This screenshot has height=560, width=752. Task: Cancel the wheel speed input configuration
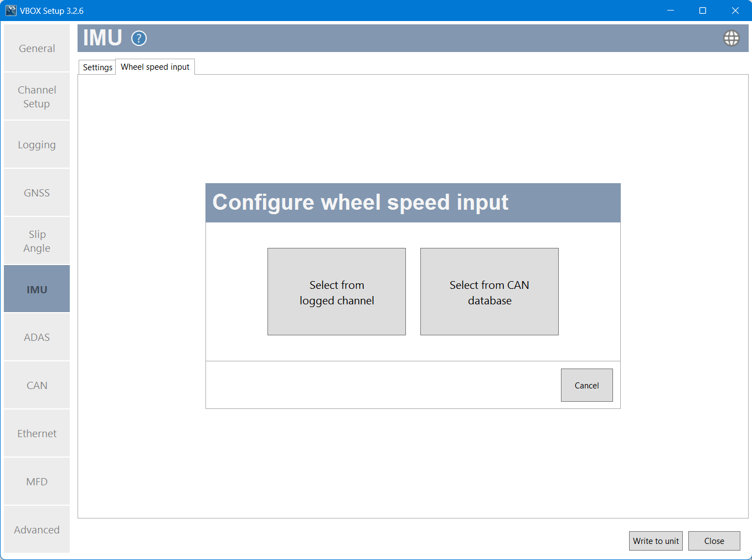tap(586, 385)
